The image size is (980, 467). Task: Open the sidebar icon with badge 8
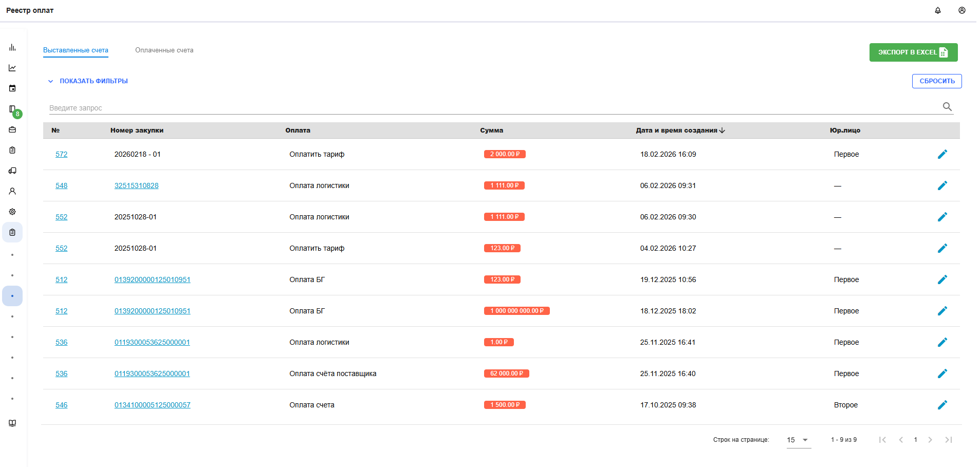click(x=12, y=109)
